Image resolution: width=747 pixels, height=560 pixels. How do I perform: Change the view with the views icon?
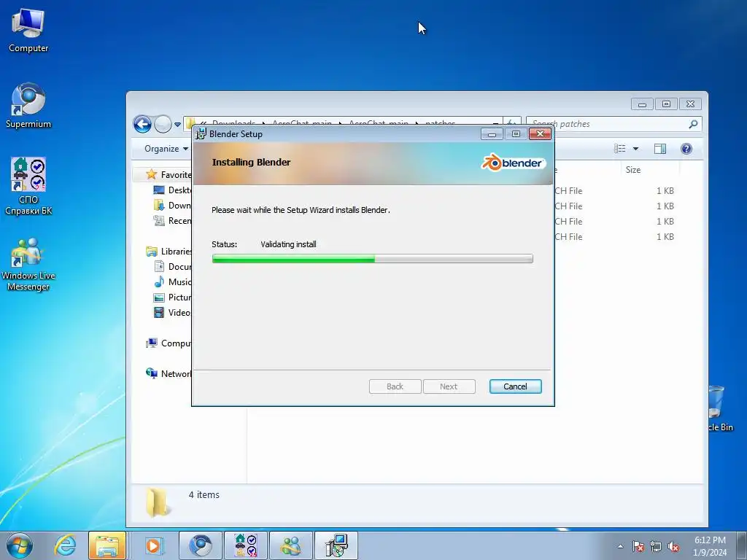coord(620,149)
